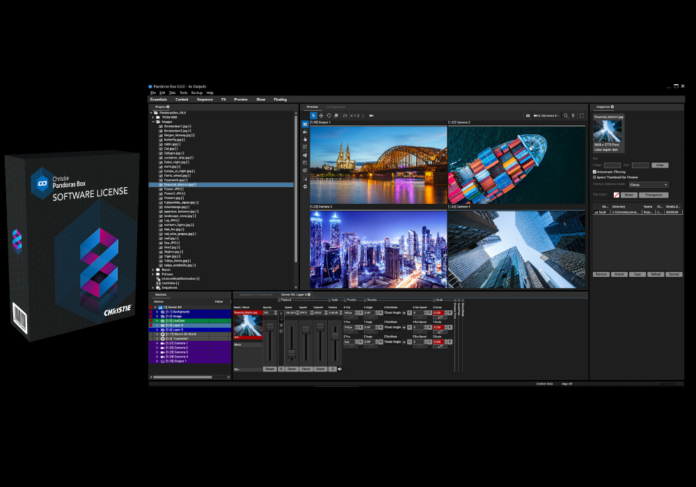
Task: Click the fullscreen icon in preview toolbar
Action: click(x=581, y=115)
